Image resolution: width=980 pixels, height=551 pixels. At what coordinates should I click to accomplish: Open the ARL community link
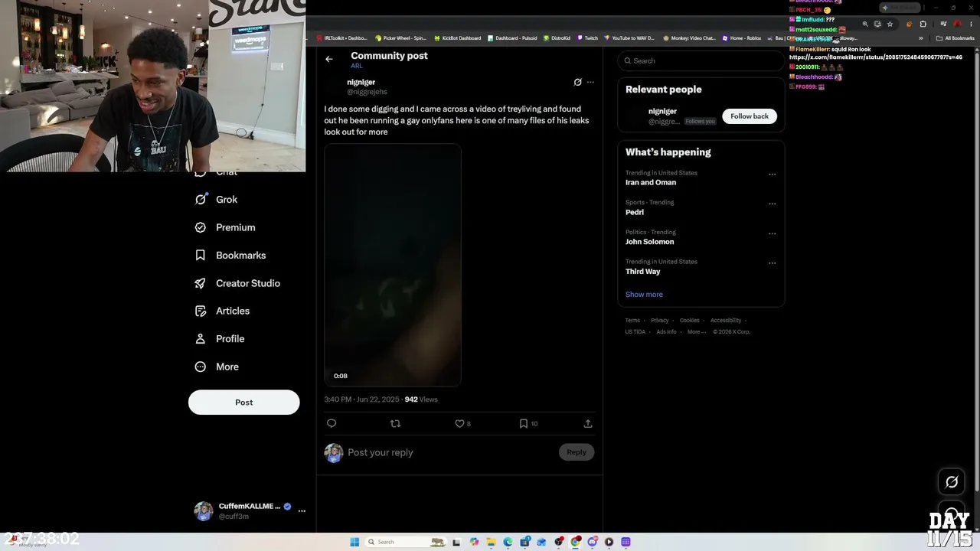[357, 67]
